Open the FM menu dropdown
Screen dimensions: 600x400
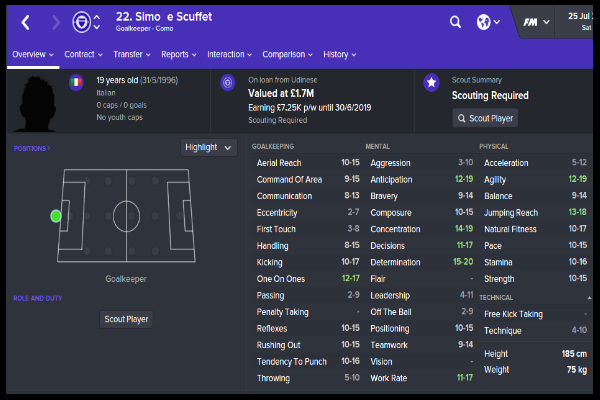pyautogui.click(x=536, y=22)
